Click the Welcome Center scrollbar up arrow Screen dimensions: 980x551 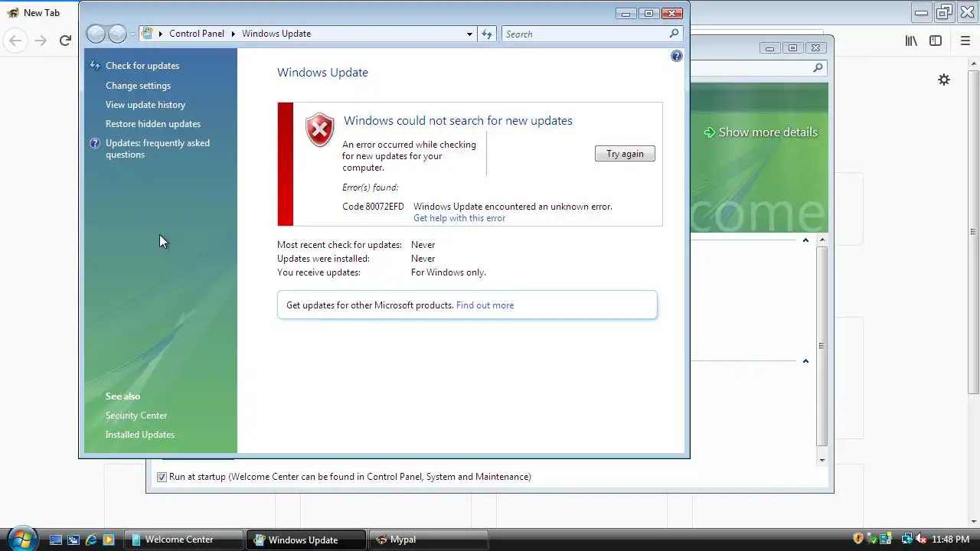[x=822, y=240]
